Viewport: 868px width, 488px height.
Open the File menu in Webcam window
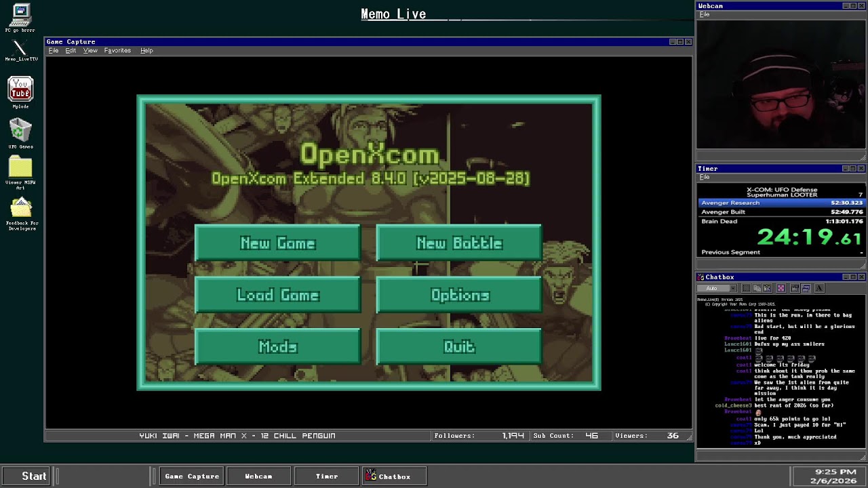[x=705, y=14]
